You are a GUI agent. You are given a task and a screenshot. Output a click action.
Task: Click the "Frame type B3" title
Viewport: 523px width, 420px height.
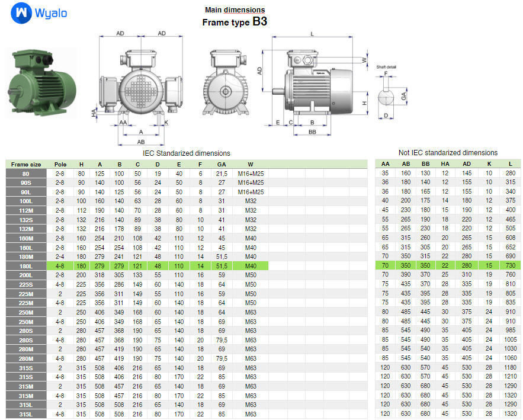(x=235, y=22)
